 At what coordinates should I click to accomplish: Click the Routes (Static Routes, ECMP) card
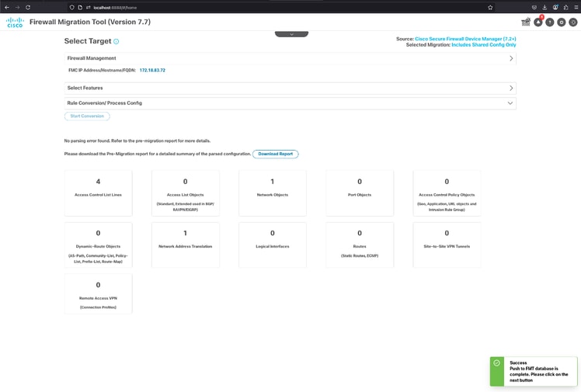[360, 245]
